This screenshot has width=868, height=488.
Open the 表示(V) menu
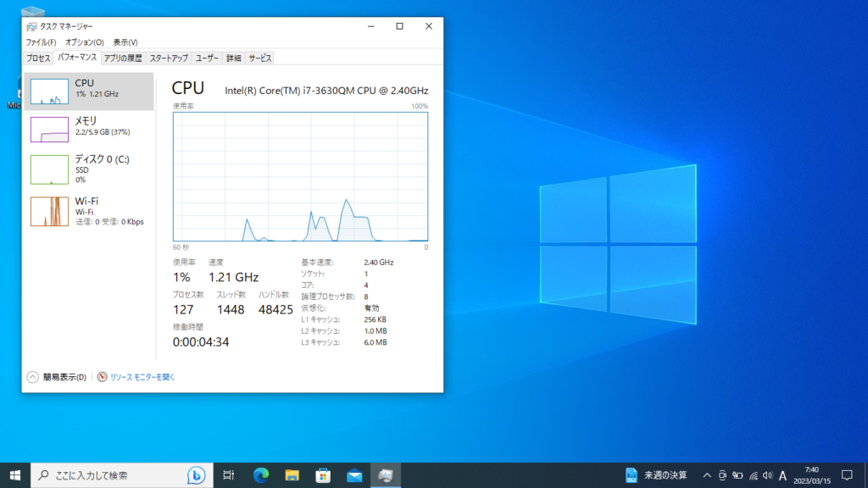pyautogui.click(x=125, y=42)
